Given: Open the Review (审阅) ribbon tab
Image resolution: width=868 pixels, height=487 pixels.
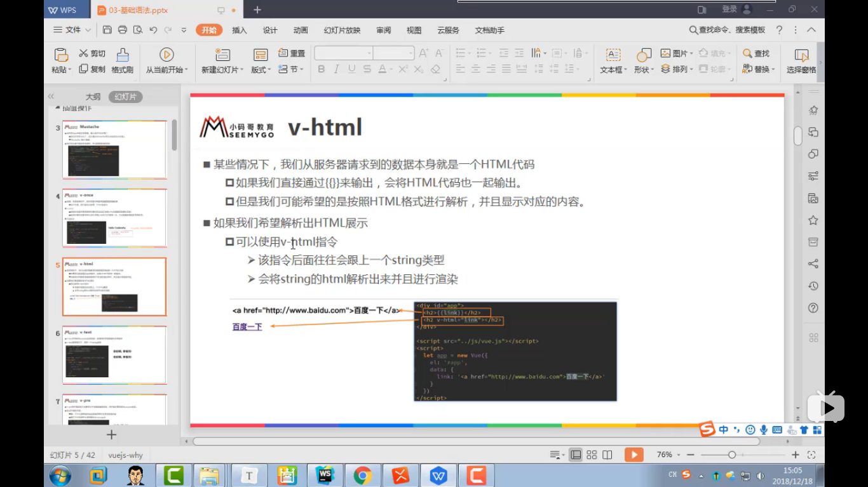Looking at the screenshot, I should pos(383,30).
